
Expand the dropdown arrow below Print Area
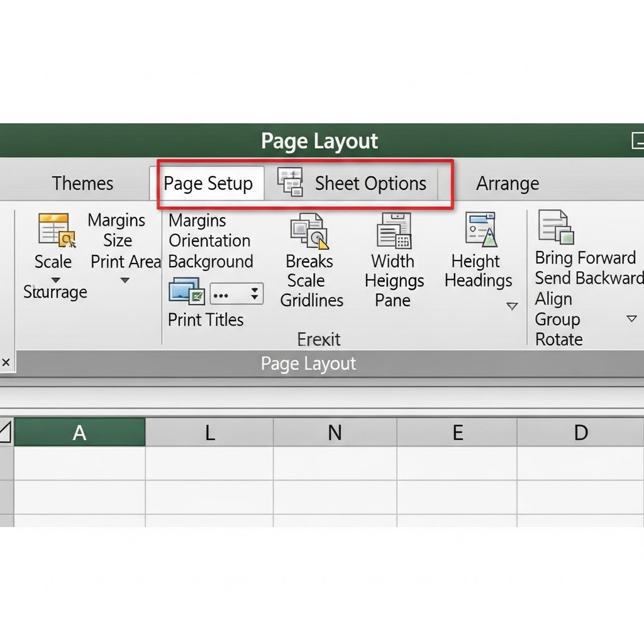(x=125, y=280)
